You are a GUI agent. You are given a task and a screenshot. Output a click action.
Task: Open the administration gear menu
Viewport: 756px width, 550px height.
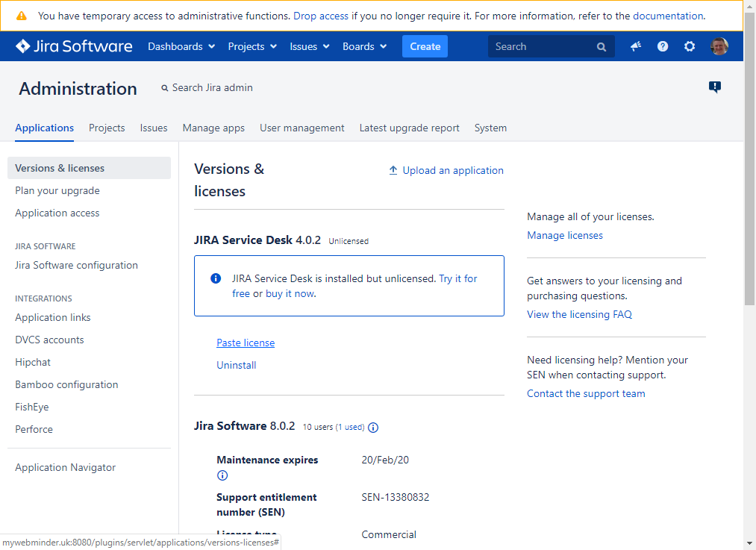pos(690,46)
